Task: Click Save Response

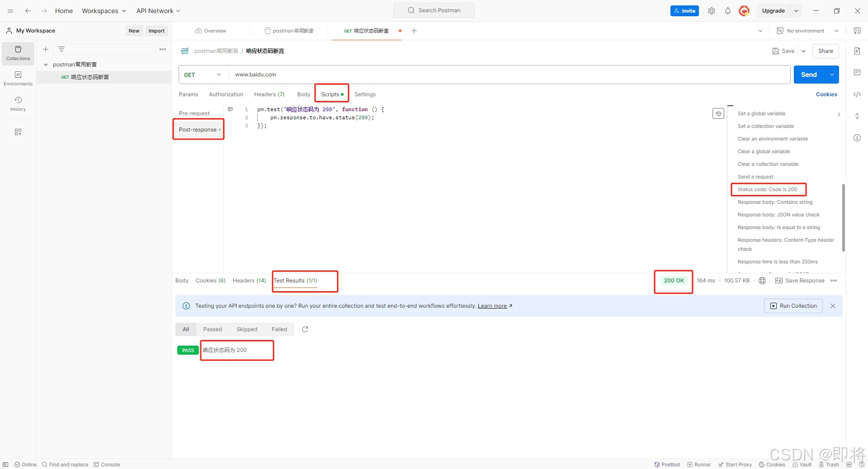Action: tap(800, 281)
